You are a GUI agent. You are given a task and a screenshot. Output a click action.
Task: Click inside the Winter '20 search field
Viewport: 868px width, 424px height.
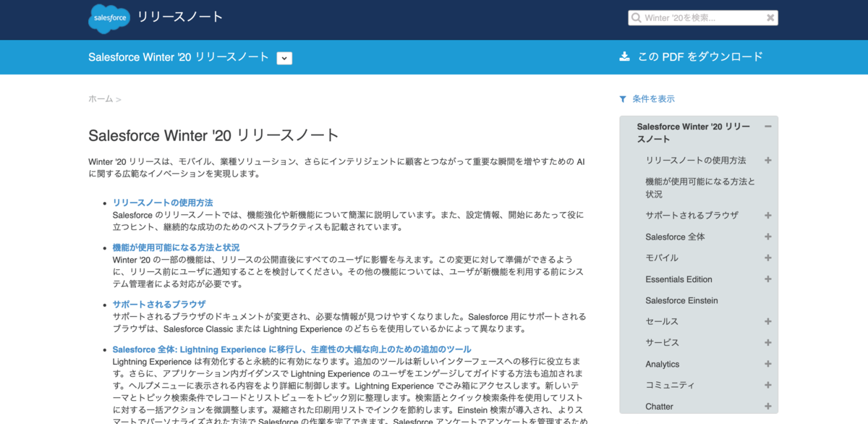(694, 17)
